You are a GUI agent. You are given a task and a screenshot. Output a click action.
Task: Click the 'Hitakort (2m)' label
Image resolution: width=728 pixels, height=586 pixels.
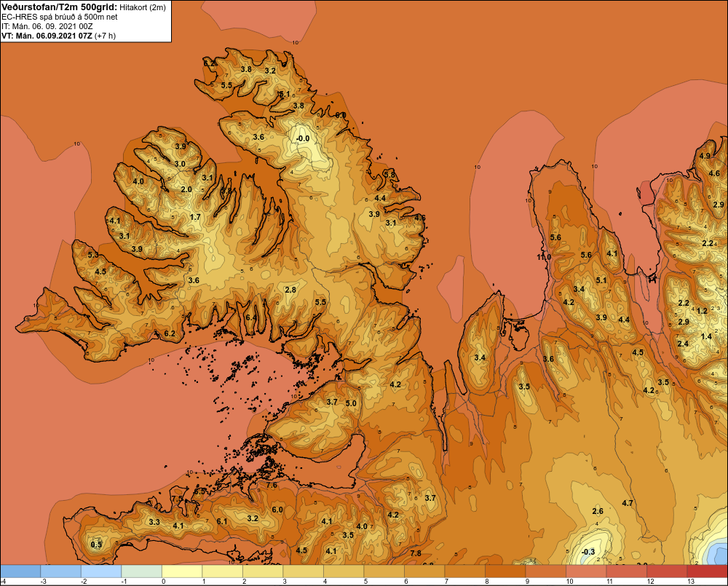point(142,7)
